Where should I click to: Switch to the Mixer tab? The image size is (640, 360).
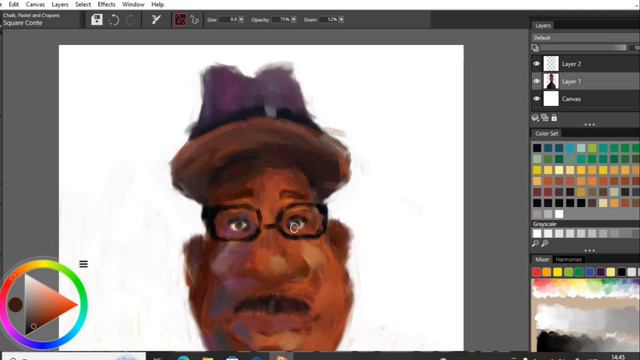point(542,260)
